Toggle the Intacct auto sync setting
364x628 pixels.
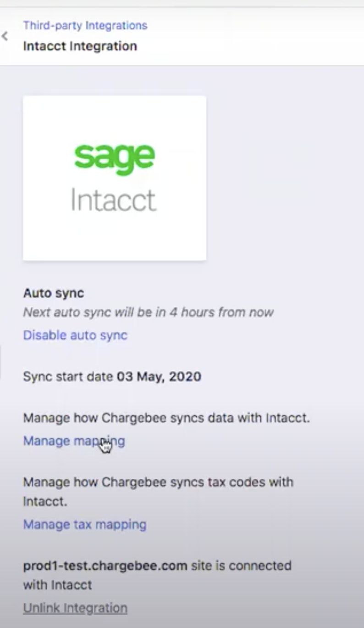75,335
